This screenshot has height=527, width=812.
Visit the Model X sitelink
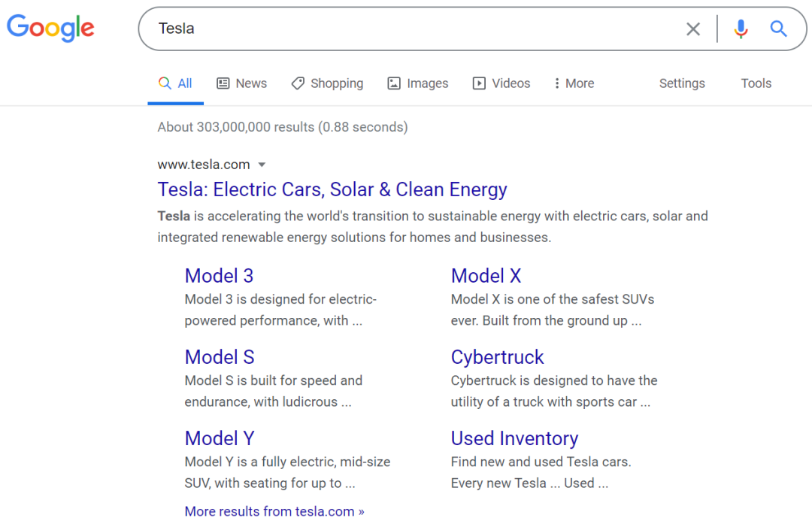[x=486, y=276]
